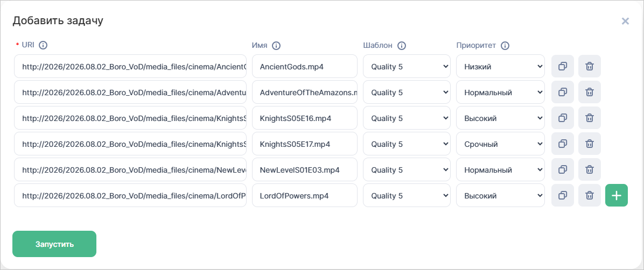The width and height of the screenshot is (644, 270).
Task: Add a new task row with plus button
Action: coord(617,195)
